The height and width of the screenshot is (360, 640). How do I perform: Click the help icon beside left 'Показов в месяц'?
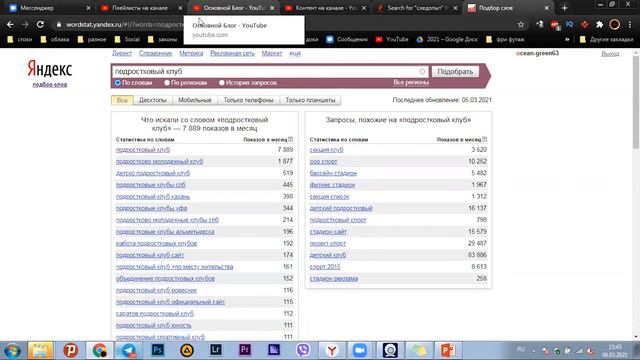pos(291,139)
